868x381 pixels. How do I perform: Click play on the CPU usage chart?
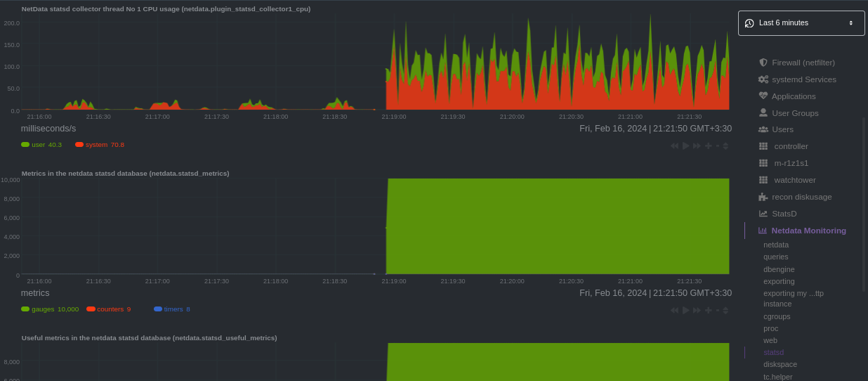point(686,146)
